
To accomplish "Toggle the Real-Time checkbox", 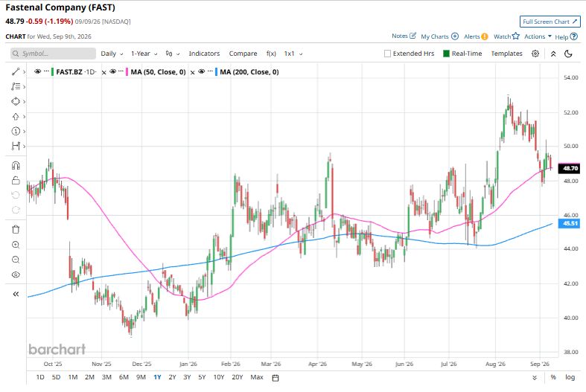I will coord(446,54).
